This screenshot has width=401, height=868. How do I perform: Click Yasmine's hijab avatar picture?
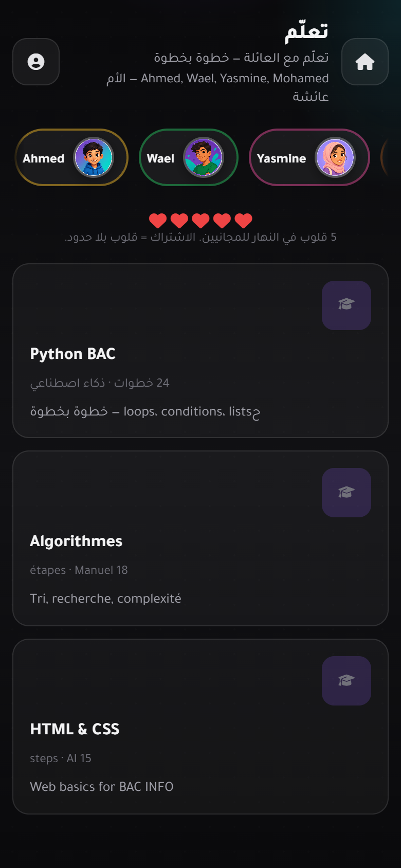335,157
